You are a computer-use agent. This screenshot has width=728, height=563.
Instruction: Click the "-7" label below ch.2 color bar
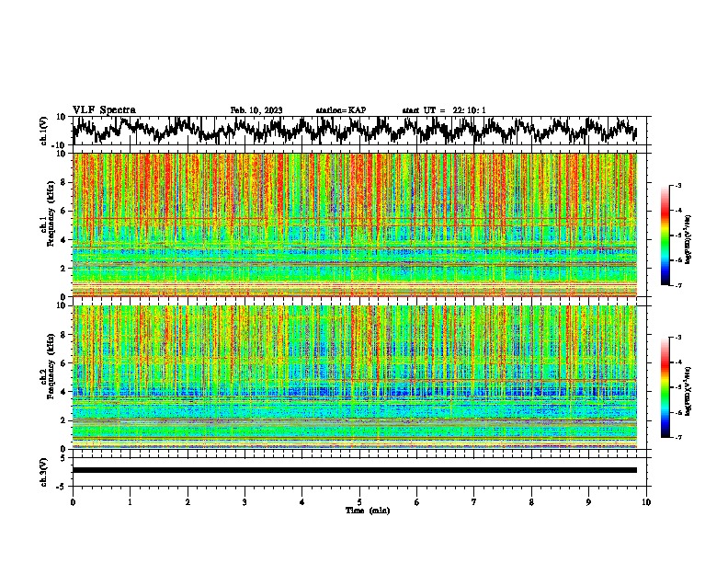click(x=677, y=437)
